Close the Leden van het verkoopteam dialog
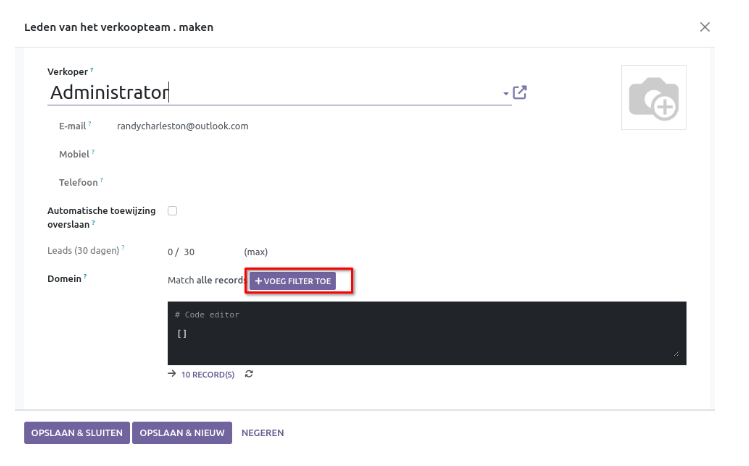 coord(705,27)
